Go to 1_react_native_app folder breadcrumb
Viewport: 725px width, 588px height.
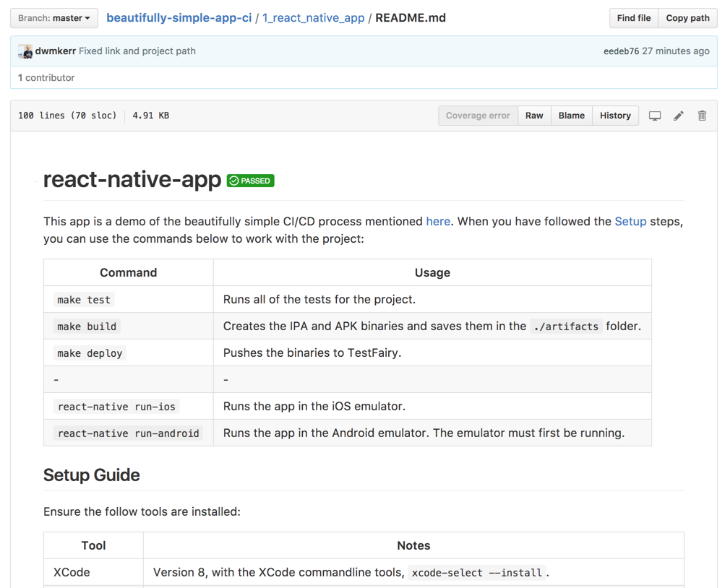(x=314, y=18)
